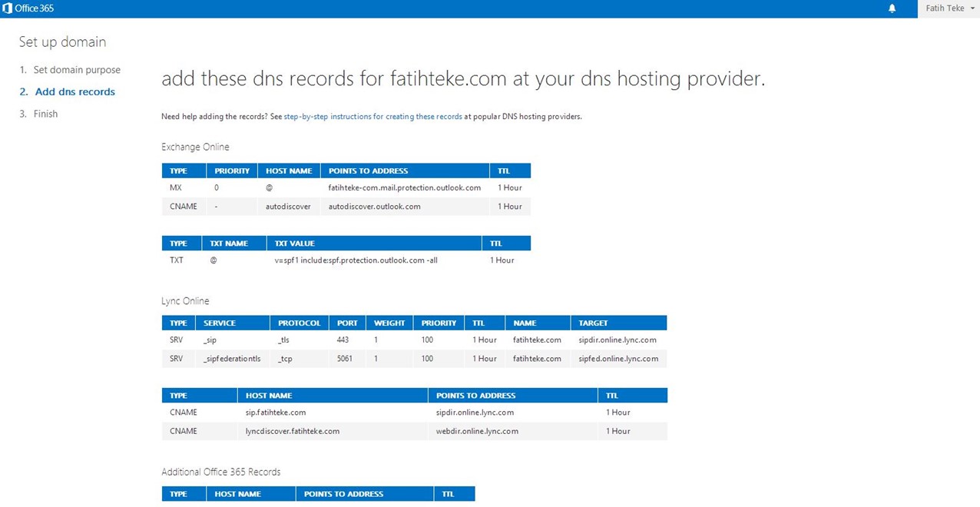Select the sip.fatihteke.com host name
The image size is (980, 507).
click(276, 413)
